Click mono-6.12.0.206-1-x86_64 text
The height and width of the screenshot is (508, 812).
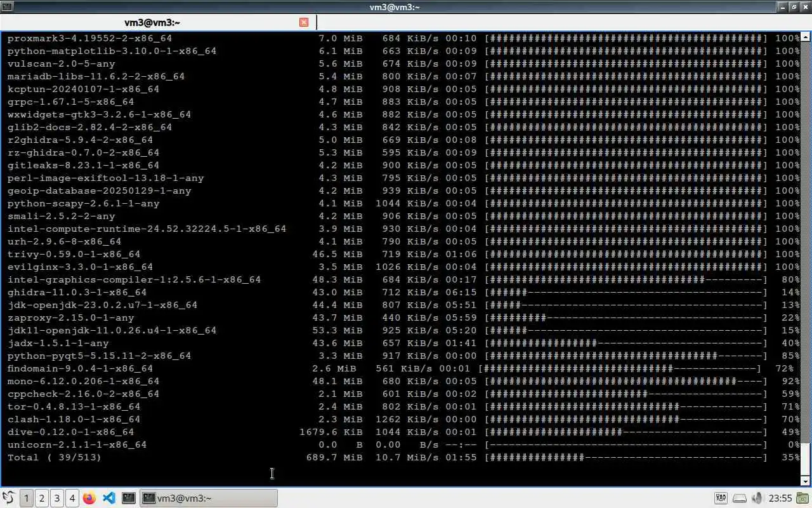pos(83,381)
